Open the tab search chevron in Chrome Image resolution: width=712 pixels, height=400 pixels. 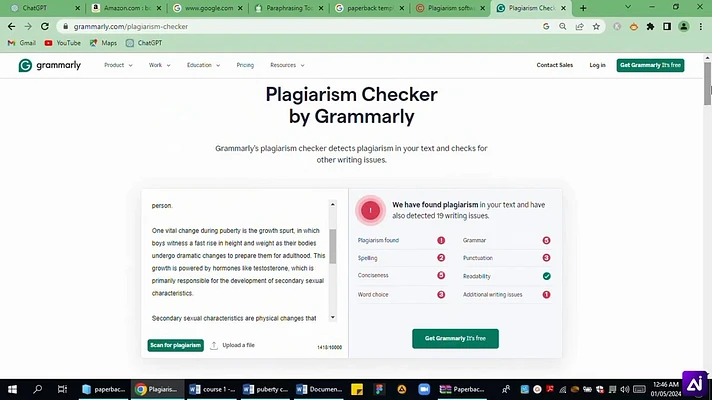(x=628, y=7)
